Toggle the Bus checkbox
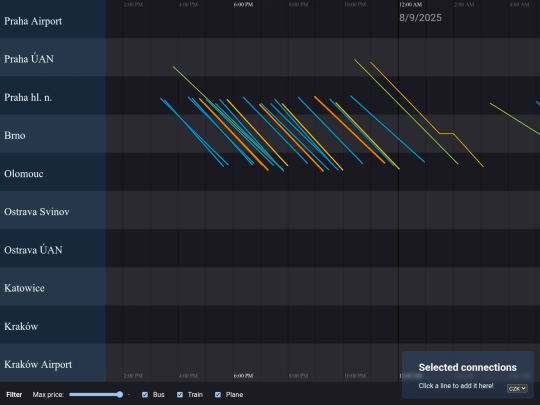The width and height of the screenshot is (540, 405). [x=145, y=395]
